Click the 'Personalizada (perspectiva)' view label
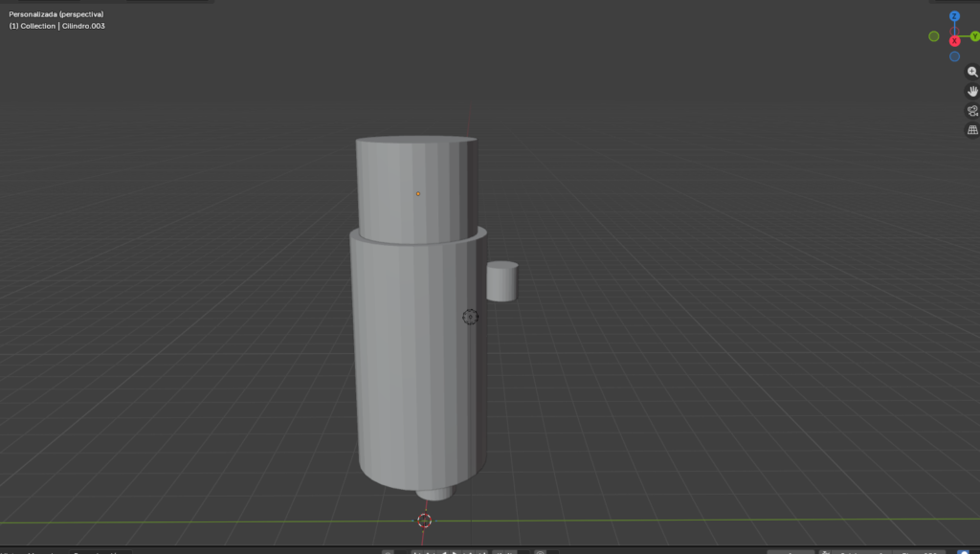Screen dimensions: 980x554 tap(56, 14)
